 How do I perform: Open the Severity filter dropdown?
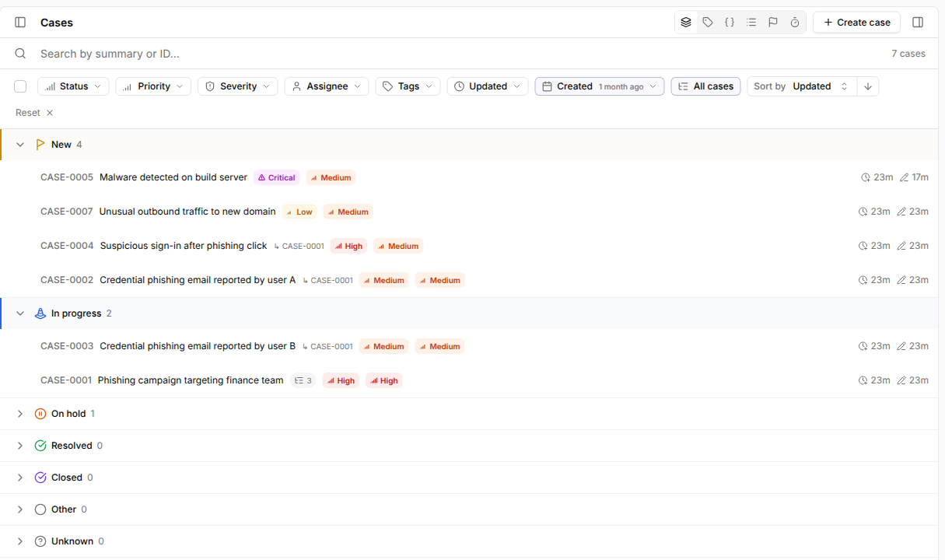pos(238,86)
